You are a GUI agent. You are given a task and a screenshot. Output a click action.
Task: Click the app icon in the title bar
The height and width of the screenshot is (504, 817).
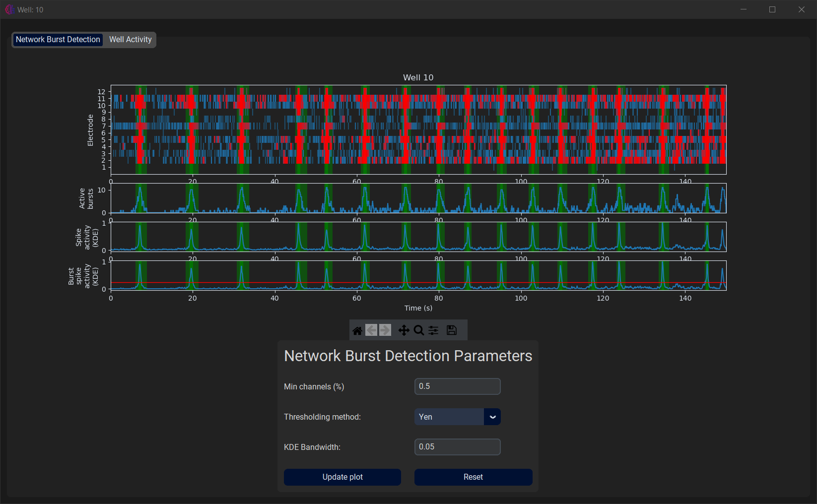[9, 9]
